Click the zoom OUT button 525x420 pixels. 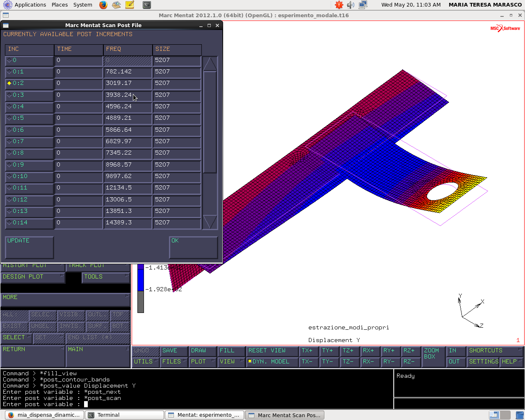click(x=456, y=362)
